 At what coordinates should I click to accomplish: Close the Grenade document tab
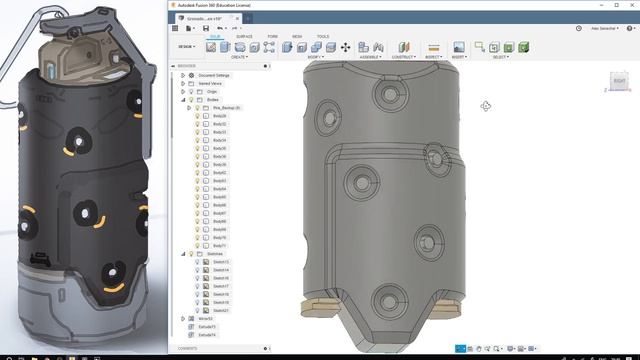[237, 18]
